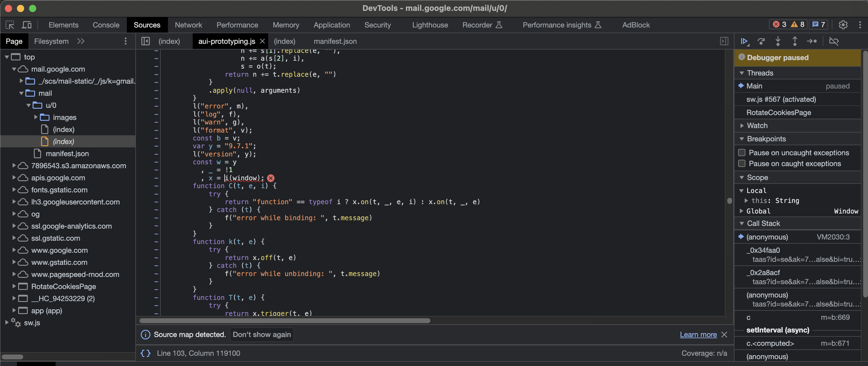Click the Line 103, Column 119100 status text
The image size is (868, 366).
click(198, 353)
